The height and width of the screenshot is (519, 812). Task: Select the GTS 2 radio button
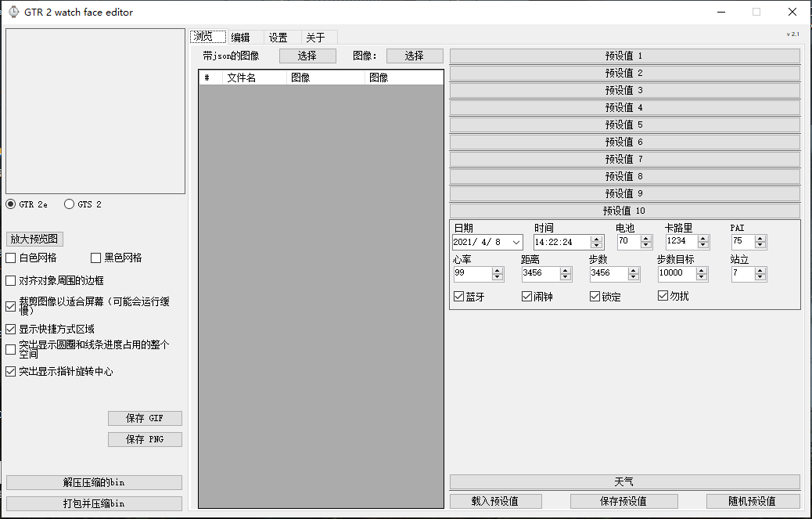click(70, 204)
